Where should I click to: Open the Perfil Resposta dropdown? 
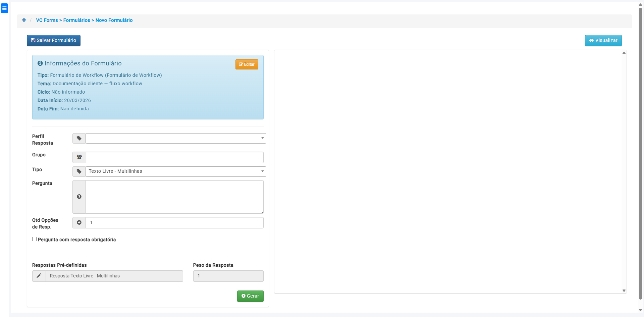coord(175,138)
